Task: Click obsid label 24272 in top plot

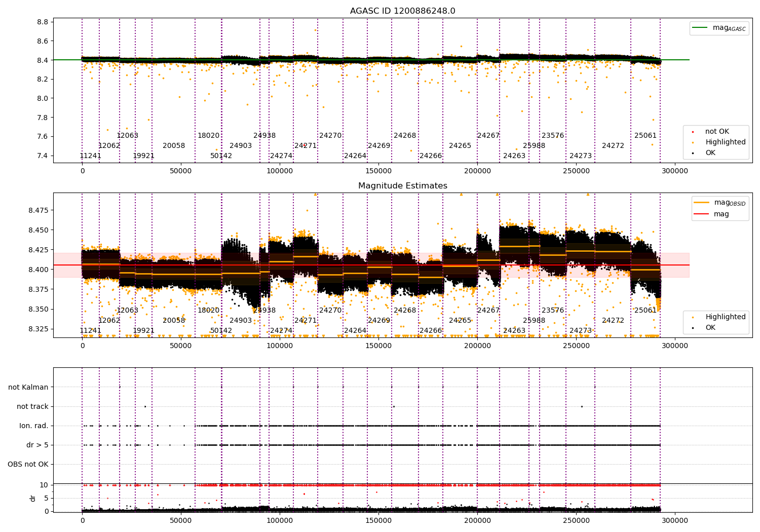Action: 613,145
